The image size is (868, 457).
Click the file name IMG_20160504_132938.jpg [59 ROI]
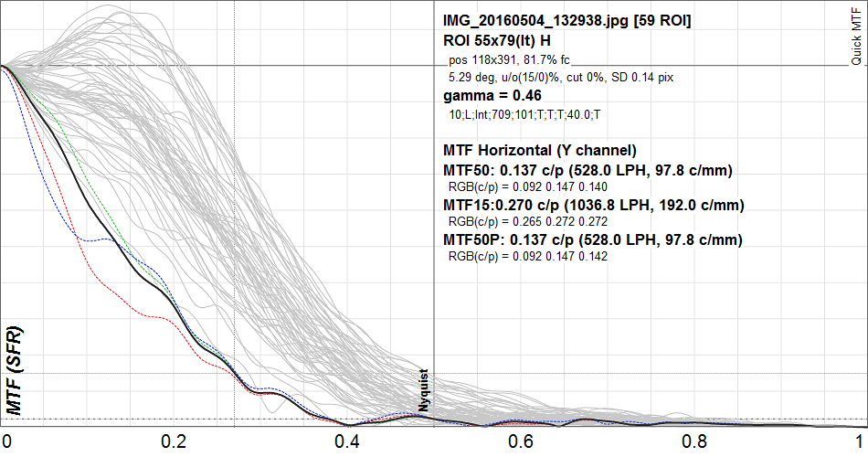pyautogui.click(x=566, y=21)
